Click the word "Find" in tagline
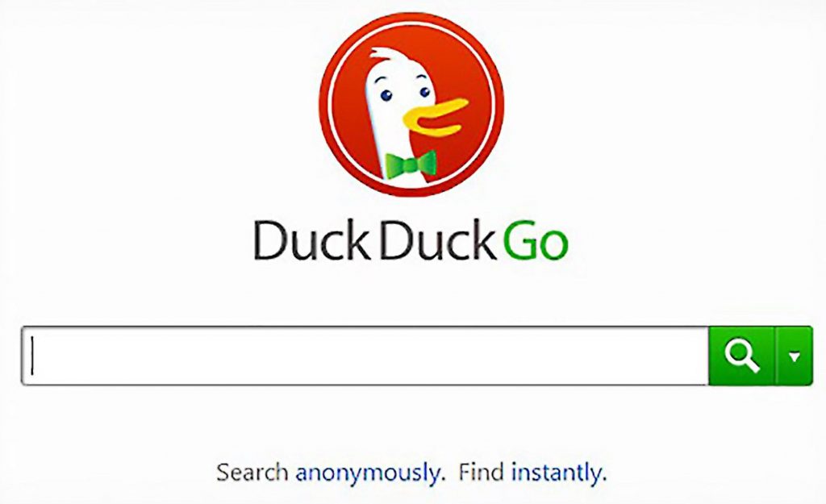826x504 pixels. 482,472
